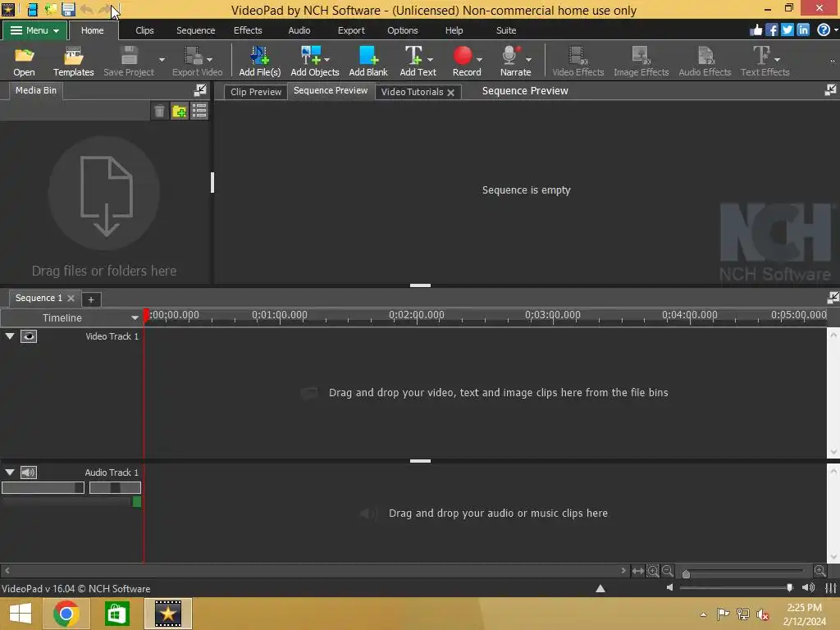Click the red playhead marker at timeline start
The image size is (840, 630).
146,316
